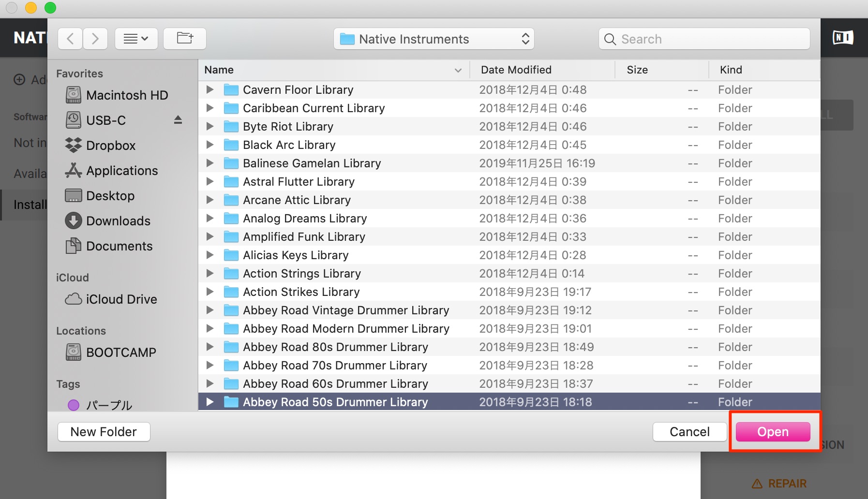Expand Abbey Road 50s Drummer Library
The height and width of the screenshot is (499, 868).
[x=210, y=402]
